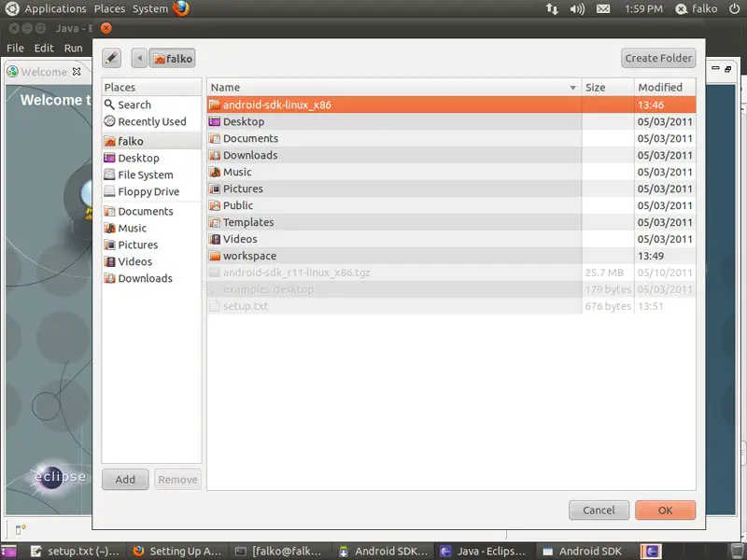Select the Templates folder in file list
Viewport: 747px width, 560px height.
[451, 222]
